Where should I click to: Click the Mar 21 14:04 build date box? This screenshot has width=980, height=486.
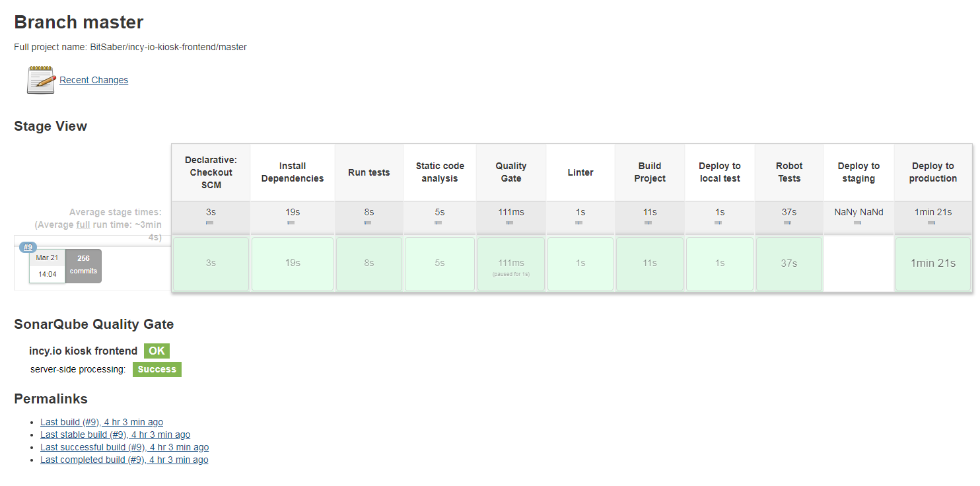(x=47, y=266)
